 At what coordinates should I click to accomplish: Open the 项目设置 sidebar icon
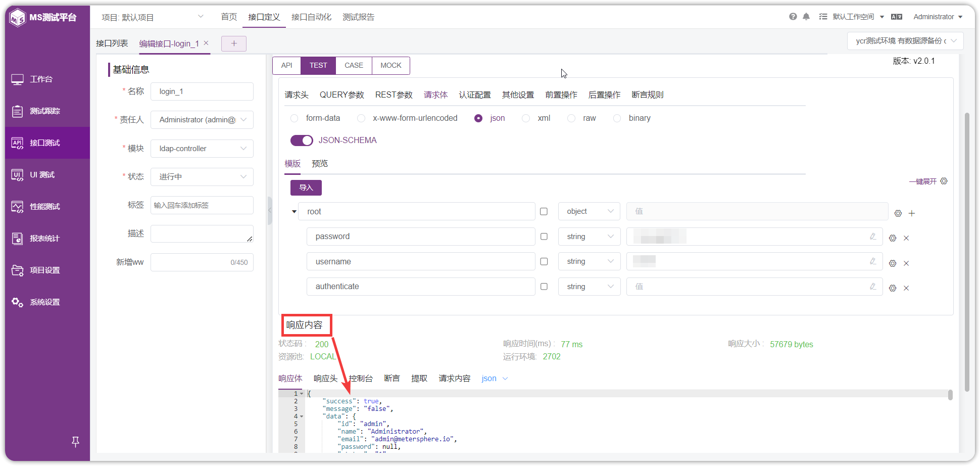click(18, 270)
